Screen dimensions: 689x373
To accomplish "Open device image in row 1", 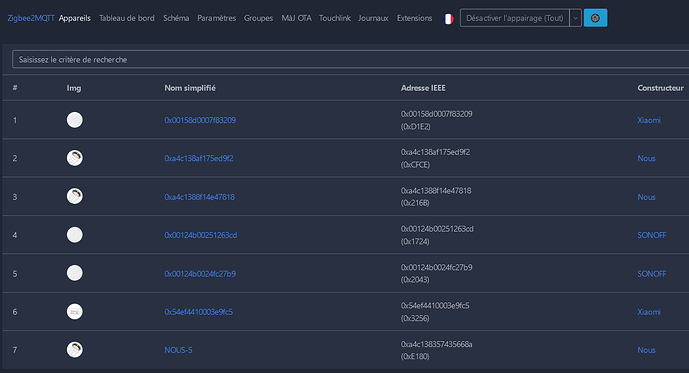I will click(x=75, y=120).
